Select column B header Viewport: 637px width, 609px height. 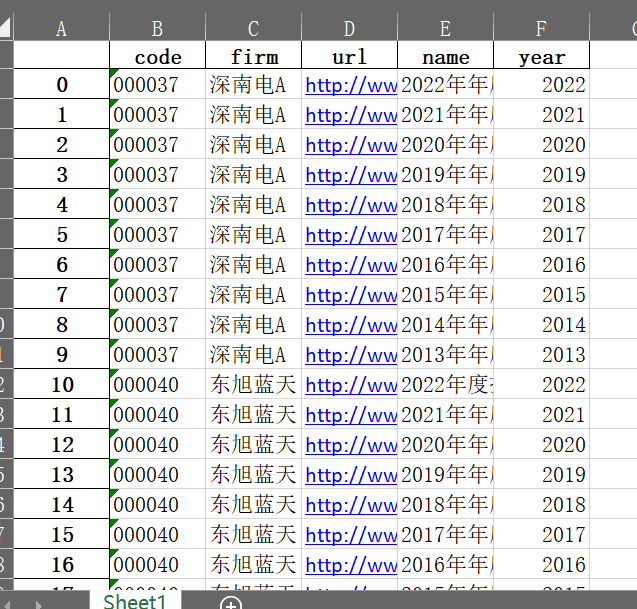pyautogui.click(x=157, y=28)
